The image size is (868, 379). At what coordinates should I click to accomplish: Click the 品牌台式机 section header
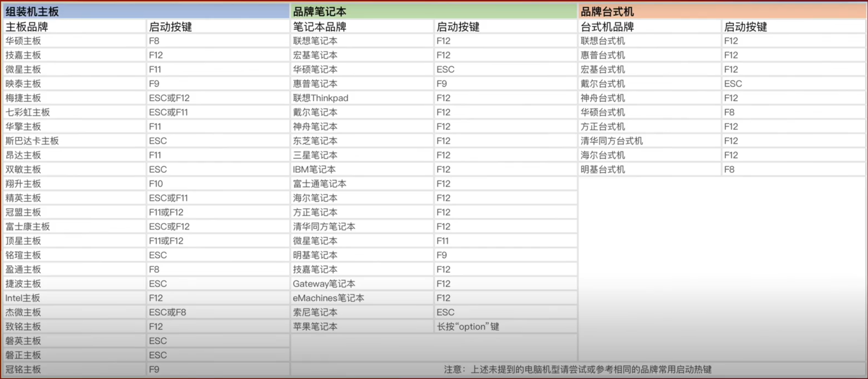(x=607, y=12)
